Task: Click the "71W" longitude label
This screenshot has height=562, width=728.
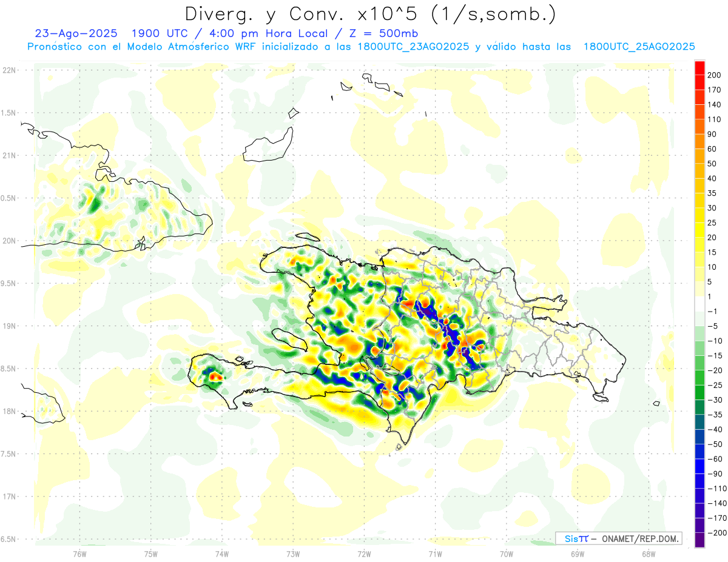Action: click(x=435, y=554)
